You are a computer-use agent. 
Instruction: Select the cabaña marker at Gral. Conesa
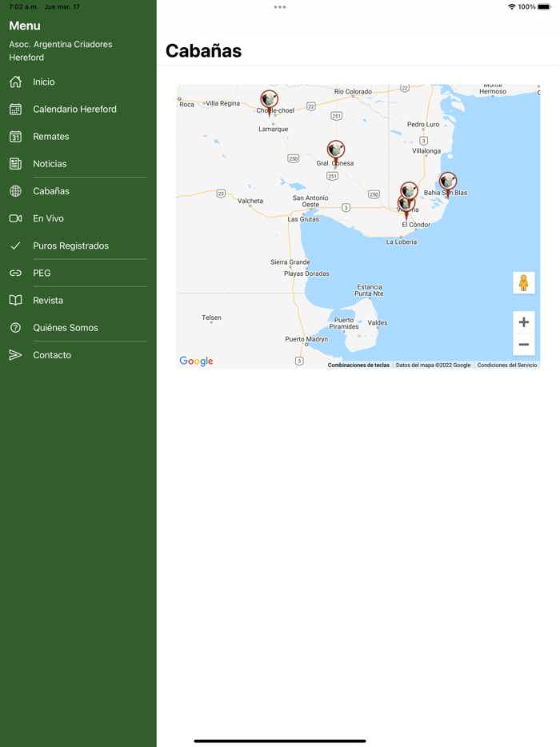click(336, 150)
